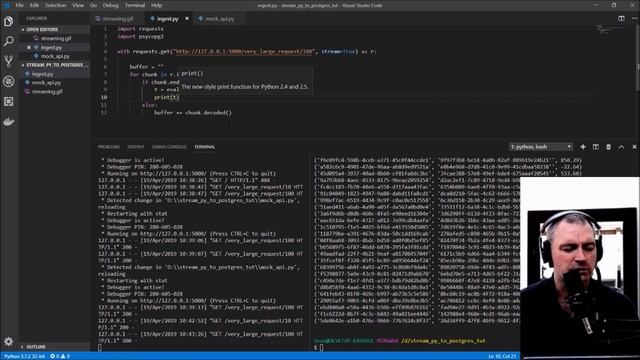Open the Manage gear menu

9,341
